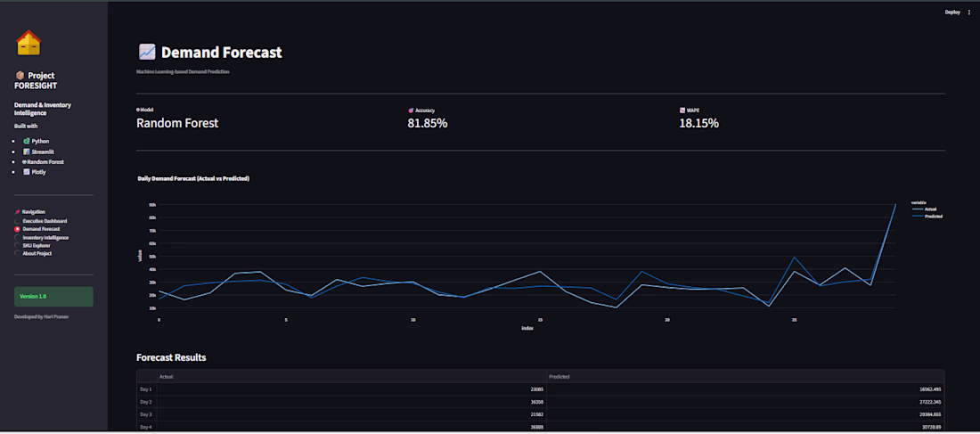Click the Predicted column header in table
The image size is (980, 434).
pyautogui.click(x=746, y=376)
